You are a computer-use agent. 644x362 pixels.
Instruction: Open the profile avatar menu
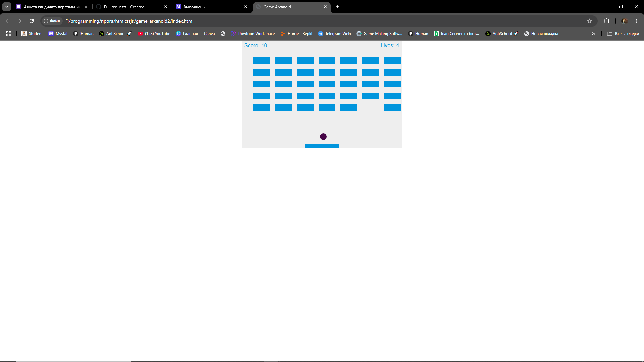point(625,21)
